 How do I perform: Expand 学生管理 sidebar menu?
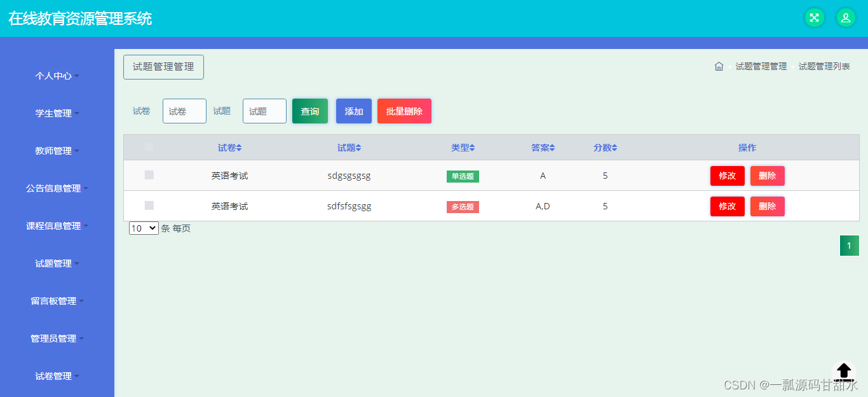click(57, 113)
